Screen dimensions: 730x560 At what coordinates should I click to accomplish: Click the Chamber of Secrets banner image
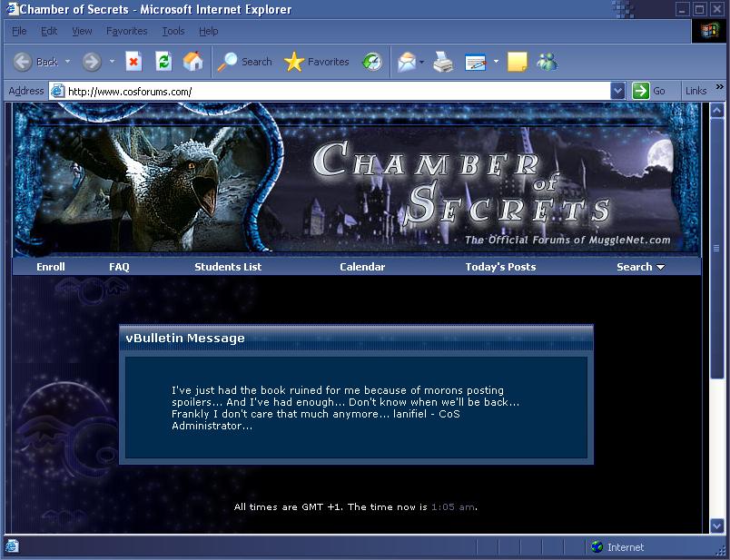click(357, 179)
